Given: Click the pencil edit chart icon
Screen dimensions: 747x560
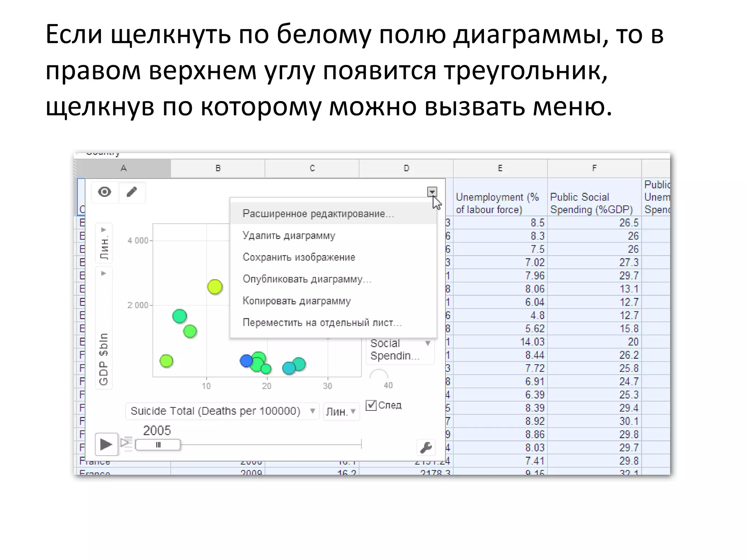Looking at the screenshot, I should pyautogui.click(x=132, y=192).
